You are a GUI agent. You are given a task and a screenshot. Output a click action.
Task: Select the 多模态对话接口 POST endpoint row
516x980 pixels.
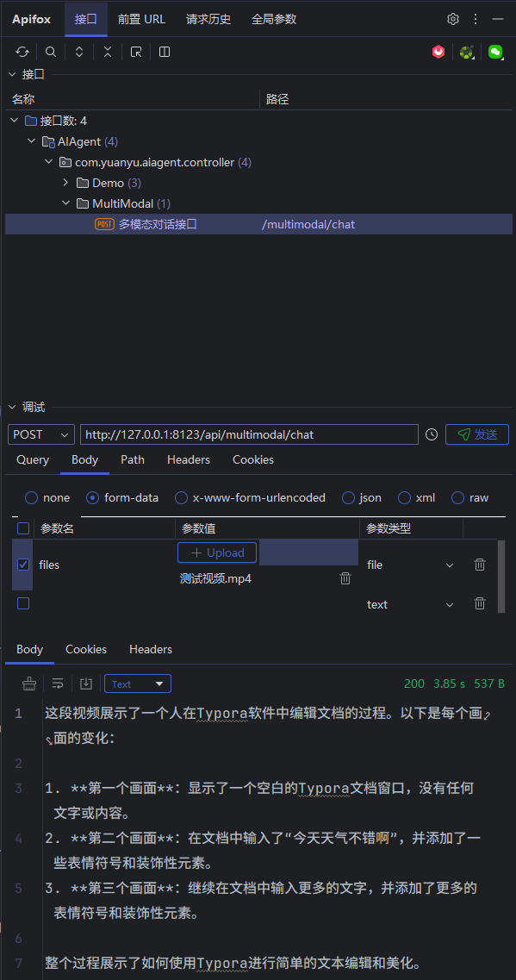click(x=258, y=224)
